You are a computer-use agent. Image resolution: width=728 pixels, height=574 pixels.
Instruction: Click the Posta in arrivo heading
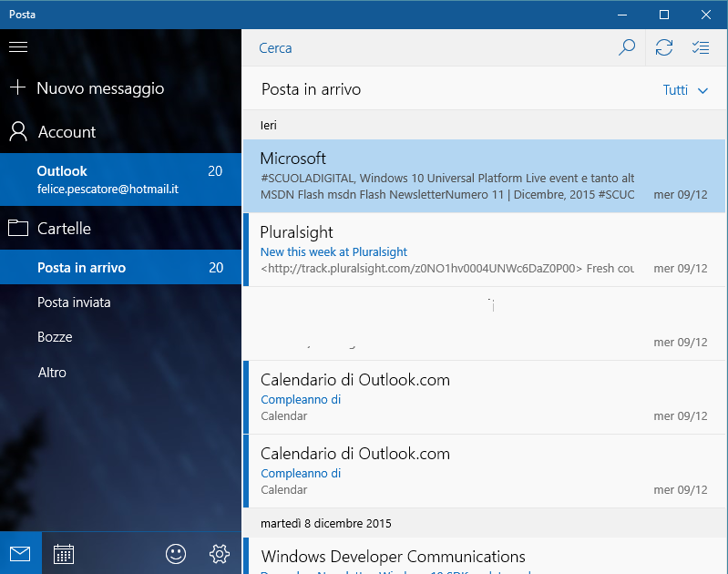(311, 89)
